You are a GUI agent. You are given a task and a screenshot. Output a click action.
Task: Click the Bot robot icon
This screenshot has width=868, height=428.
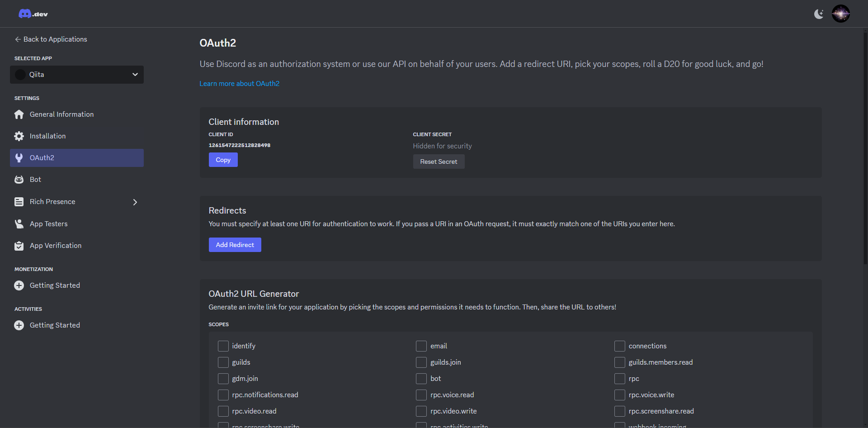19,180
